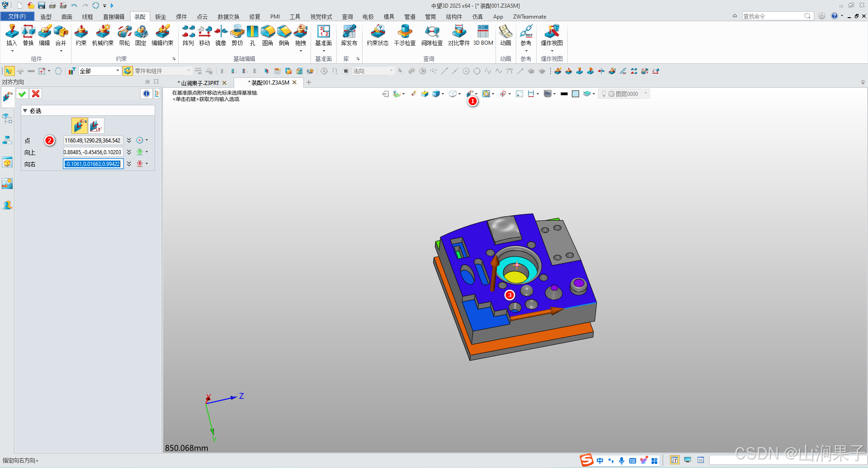Select the 爆炸视图 exploded view tool
The width and height of the screenshot is (868, 468).
[552, 36]
